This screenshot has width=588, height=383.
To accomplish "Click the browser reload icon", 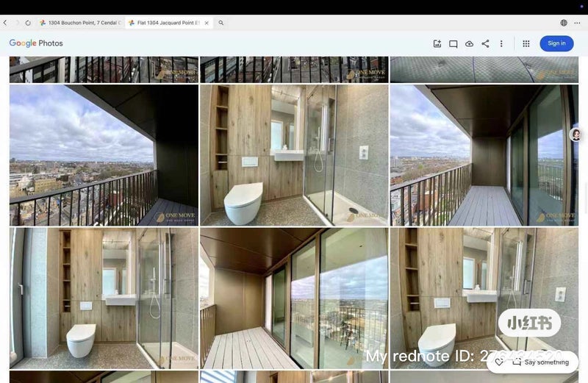I will [28, 23].
